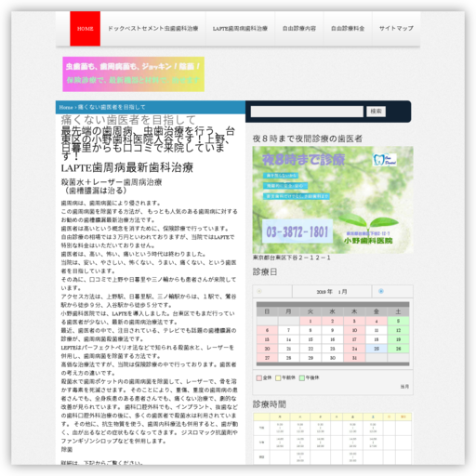Select calendar day 6

[x=267, y=330]
